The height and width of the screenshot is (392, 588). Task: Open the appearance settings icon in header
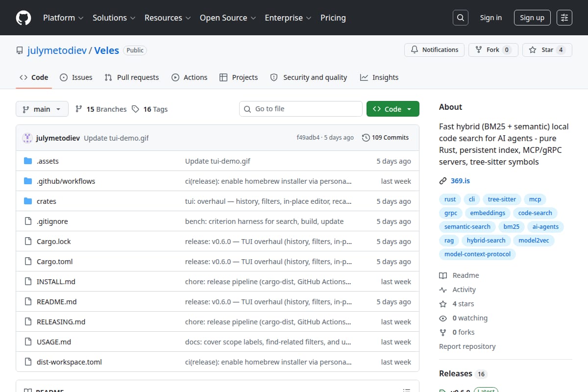[564, 18]
